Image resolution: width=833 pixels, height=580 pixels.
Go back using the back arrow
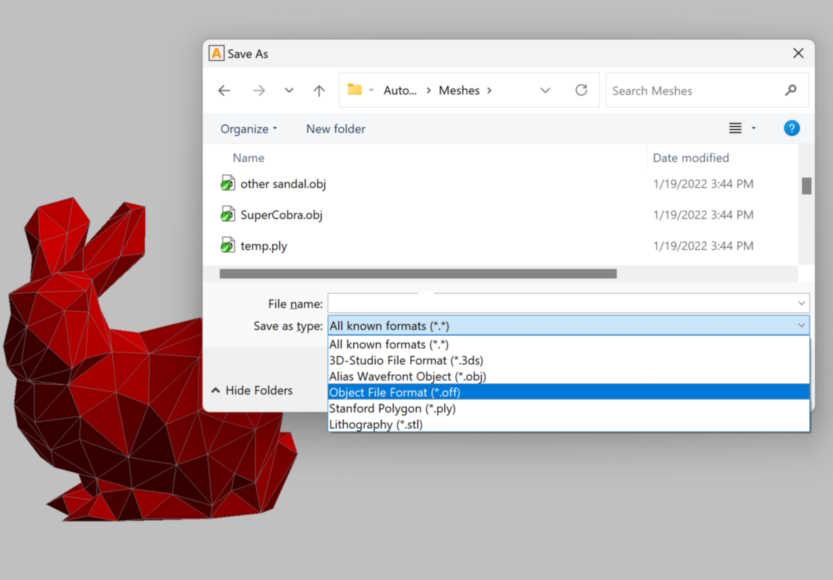tap(224, 91)
